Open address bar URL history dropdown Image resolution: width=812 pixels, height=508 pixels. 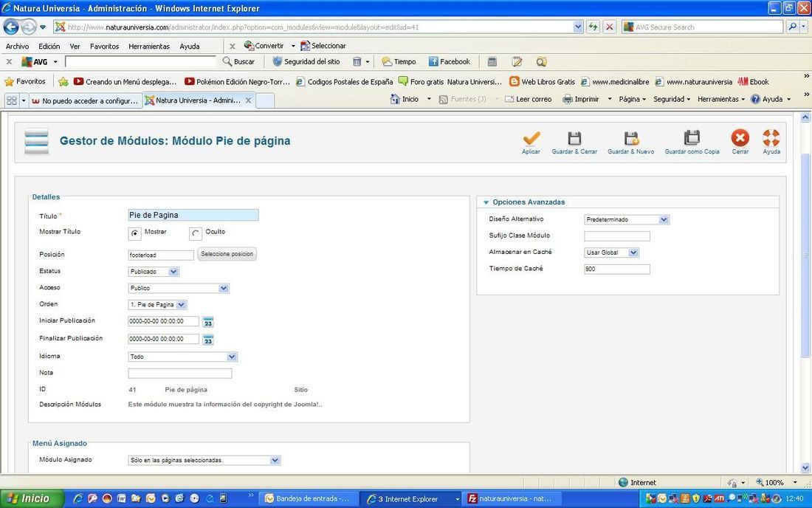(578, 27)
